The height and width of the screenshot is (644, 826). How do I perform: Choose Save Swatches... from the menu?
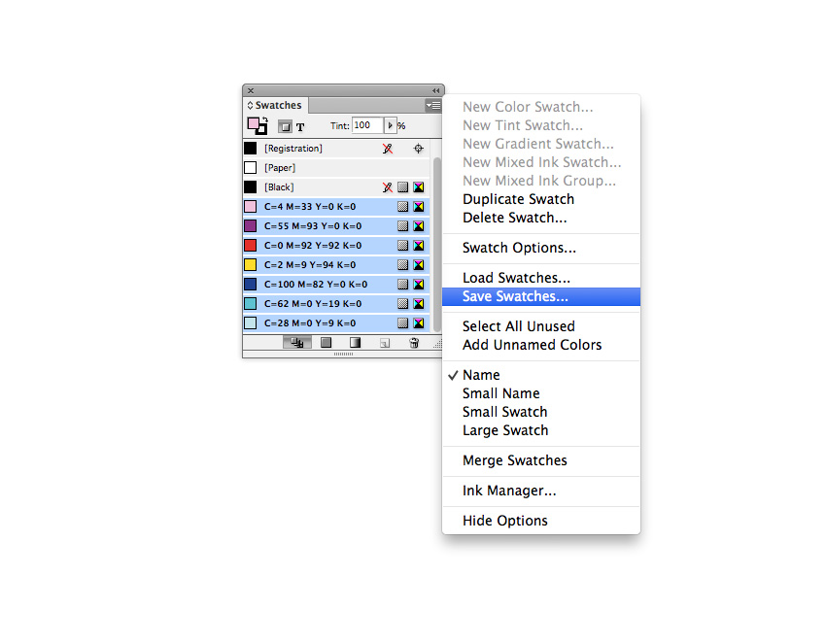point(541,296)
